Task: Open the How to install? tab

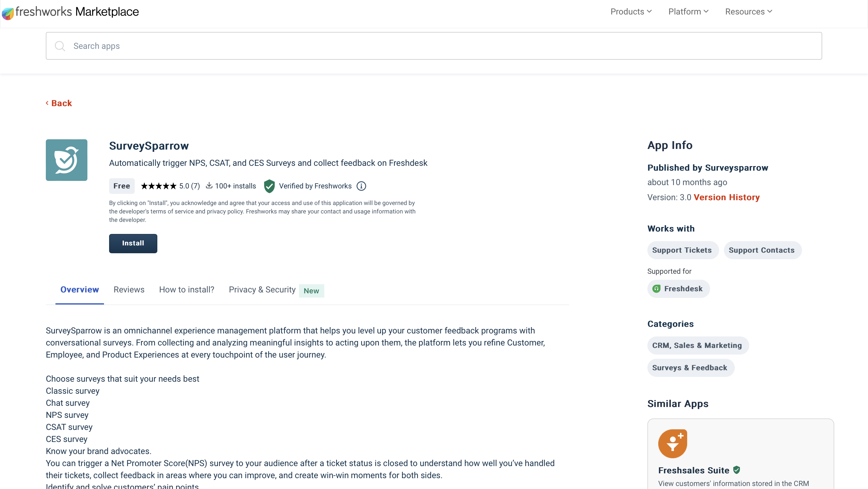Action: click(x=186, y=289)
